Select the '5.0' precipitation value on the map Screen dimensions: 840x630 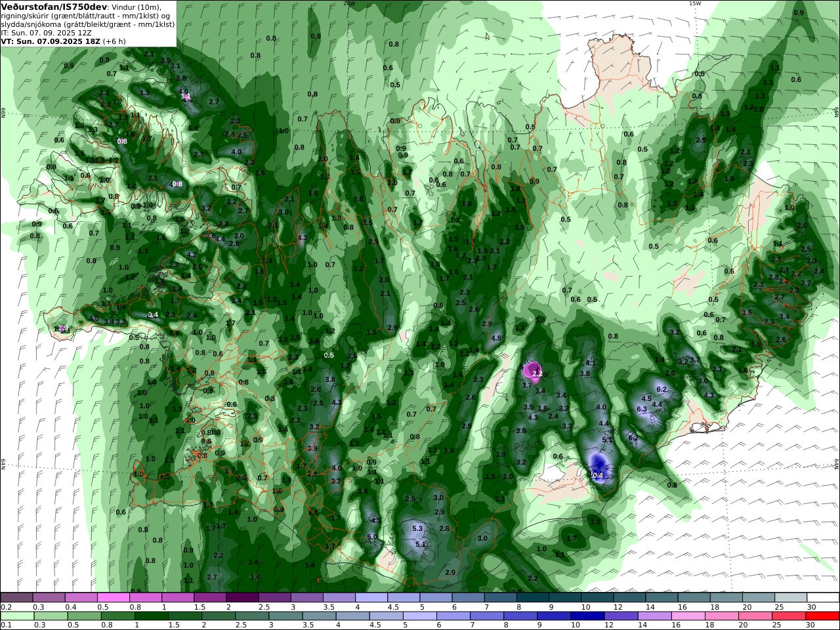tap(372, 537)
